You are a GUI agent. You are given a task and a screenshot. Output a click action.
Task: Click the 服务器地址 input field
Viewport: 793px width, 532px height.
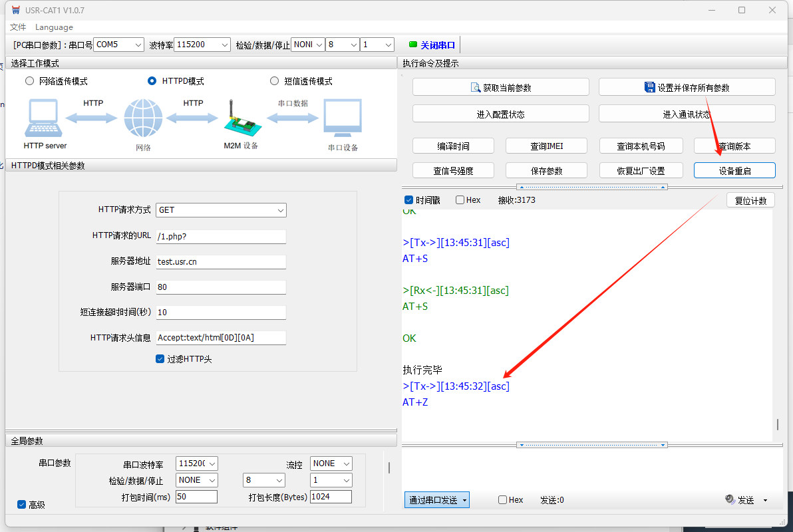pyautogui.click(x=221, y=262)
